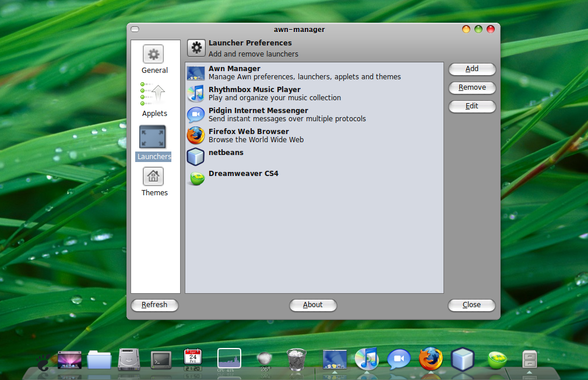Select the Awn Manager launcher row
Screen dimensions: 588x380
click(314, 73)
